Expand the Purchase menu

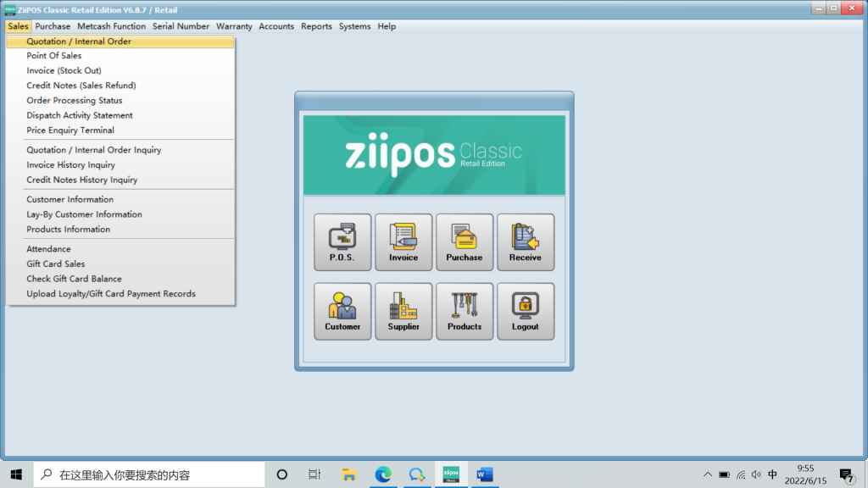coord(53,26)
